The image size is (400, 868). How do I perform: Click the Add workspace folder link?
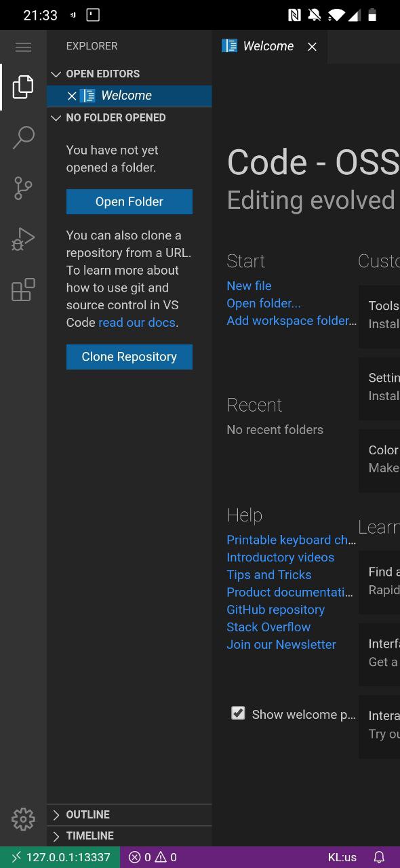click(x=292, y=321)
